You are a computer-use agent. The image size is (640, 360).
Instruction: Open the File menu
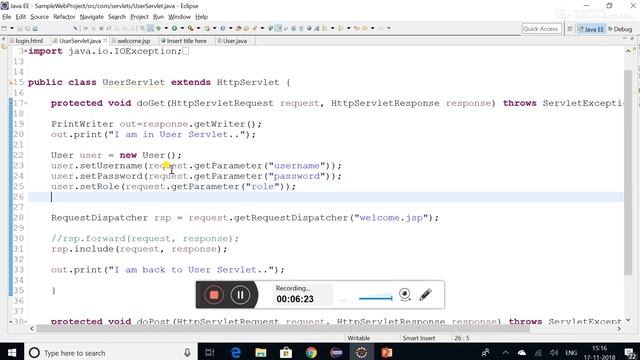pyautogui.click(x=7, y=17)
